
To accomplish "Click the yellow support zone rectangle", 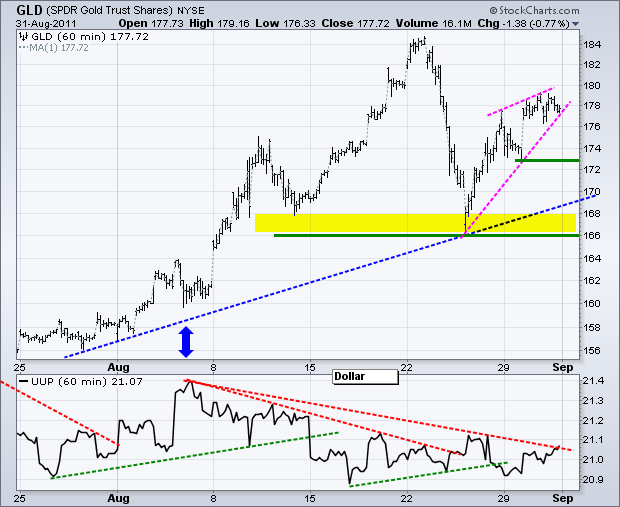I will click(x=415, y=223).
